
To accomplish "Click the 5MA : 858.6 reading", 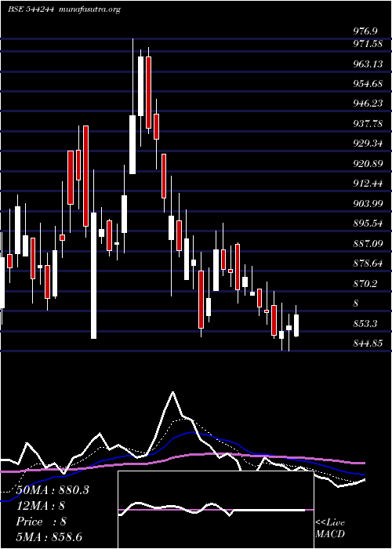I will tap(49, 536).
